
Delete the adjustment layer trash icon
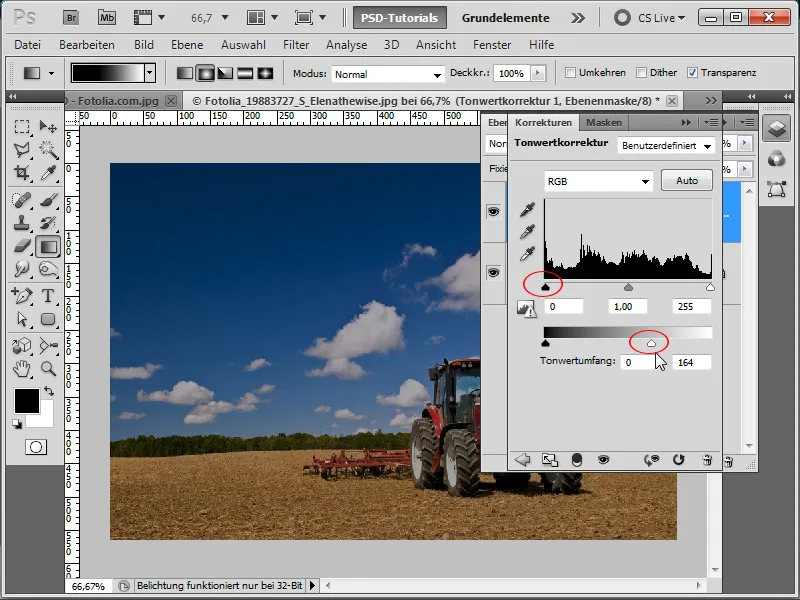(x=707, y=460)
